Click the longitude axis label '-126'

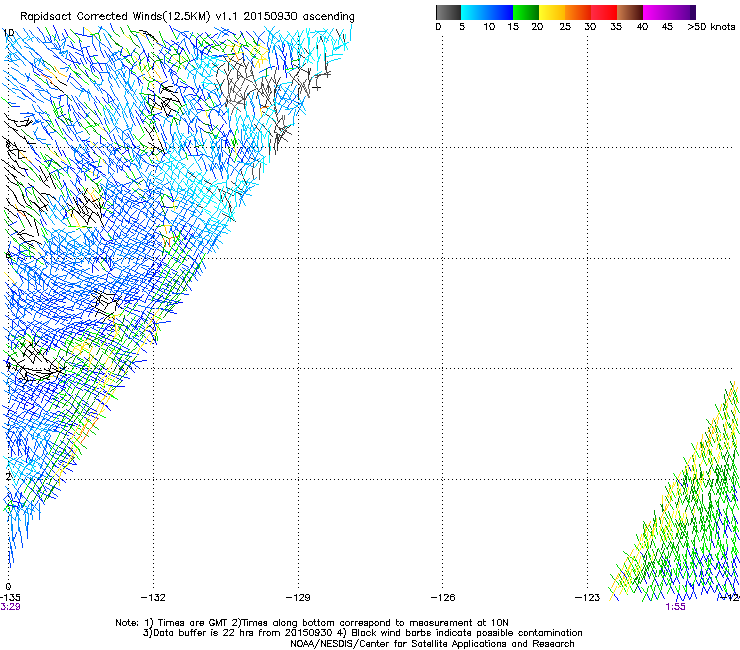pyautogui.click(x=443, y=598)
